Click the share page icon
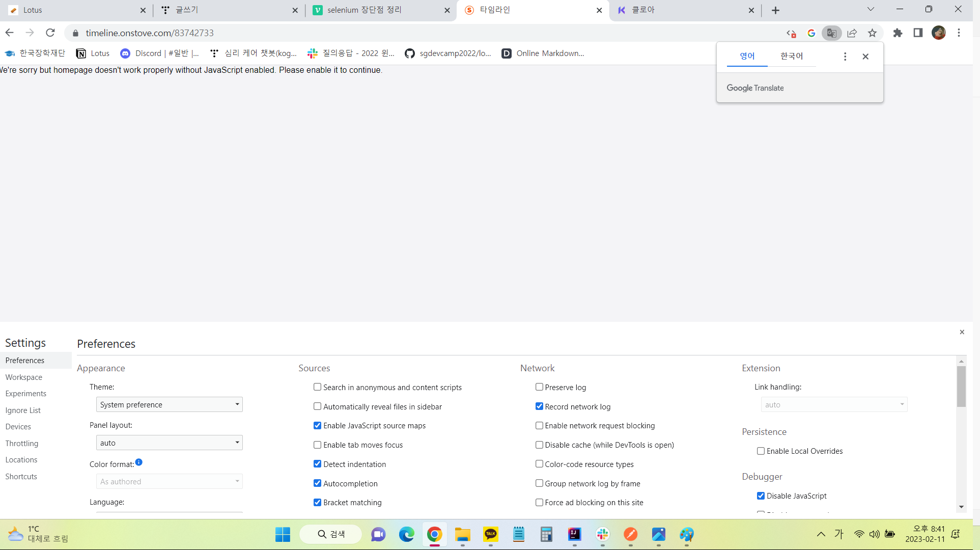The image size is (980, 550). pyautogui.click(x=852, y=33)
